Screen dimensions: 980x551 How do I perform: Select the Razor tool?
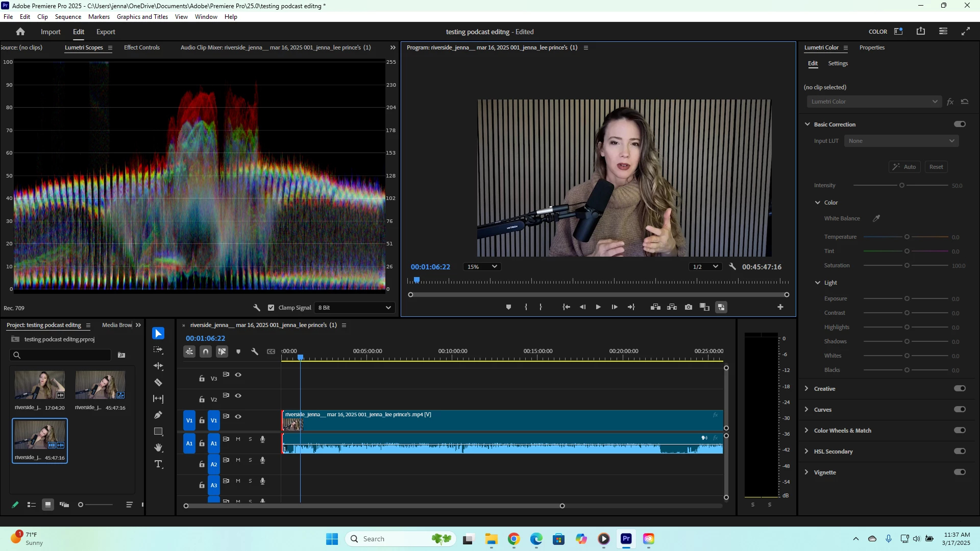(x=158, y=383)
